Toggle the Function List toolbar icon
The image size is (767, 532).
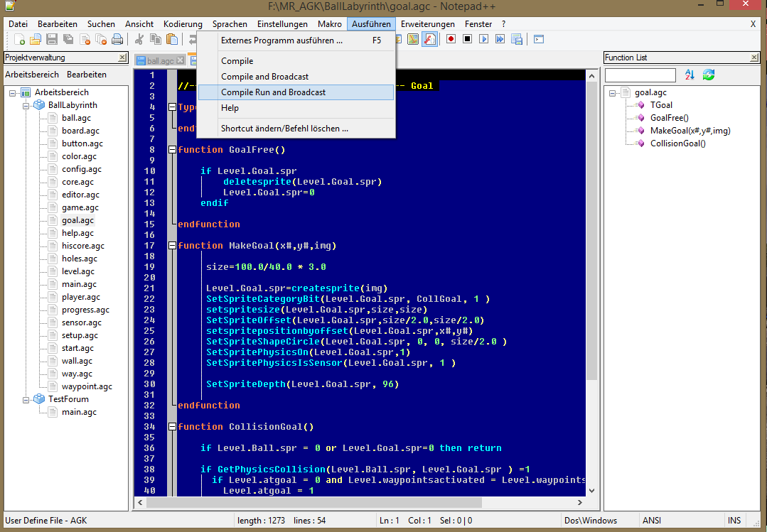pyautogui.click(x=429, y=39)
